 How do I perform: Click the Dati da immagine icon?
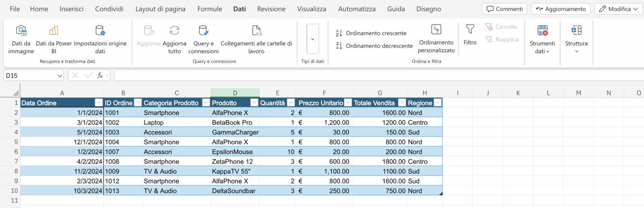pos(21,31)
